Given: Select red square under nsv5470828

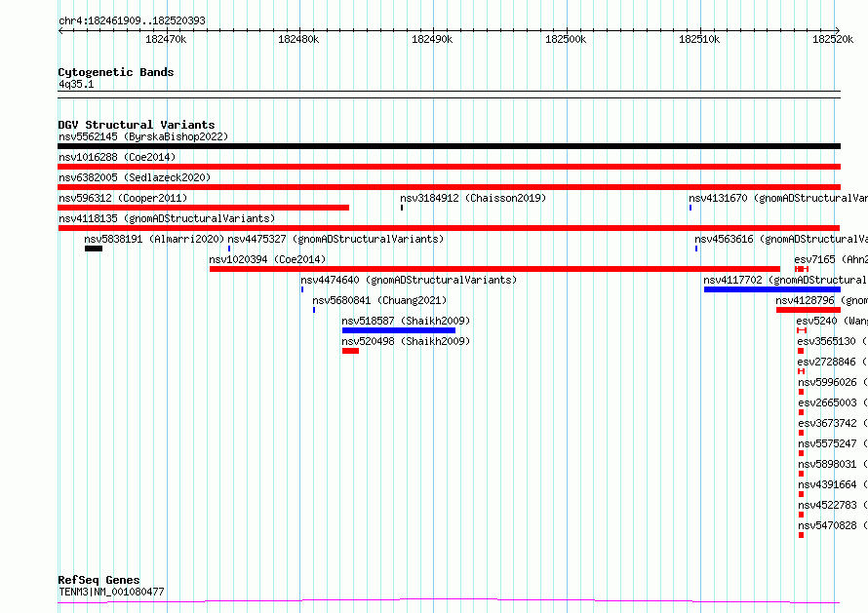Looking at the screenshot, I should tap(801, 535).
